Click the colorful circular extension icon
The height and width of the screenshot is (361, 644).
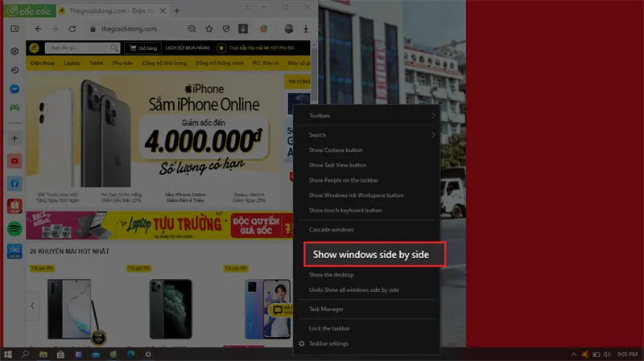click(x=264, y=29)
